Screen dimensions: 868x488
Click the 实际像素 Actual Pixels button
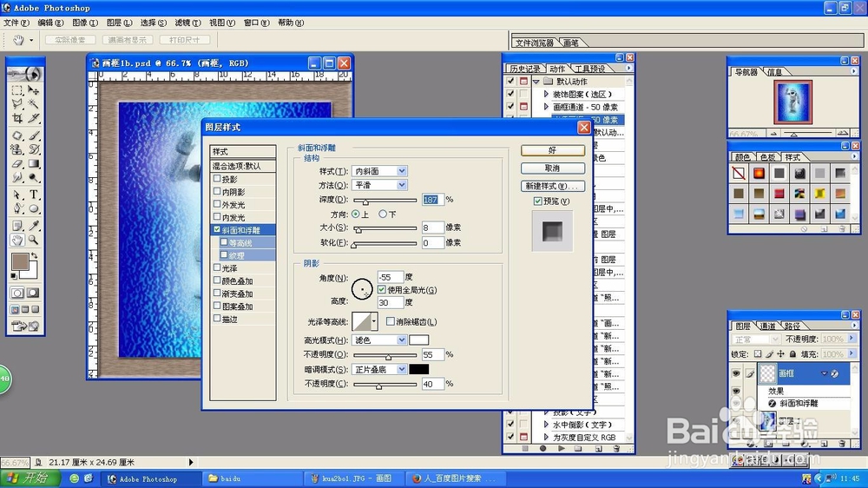point(70,40)
